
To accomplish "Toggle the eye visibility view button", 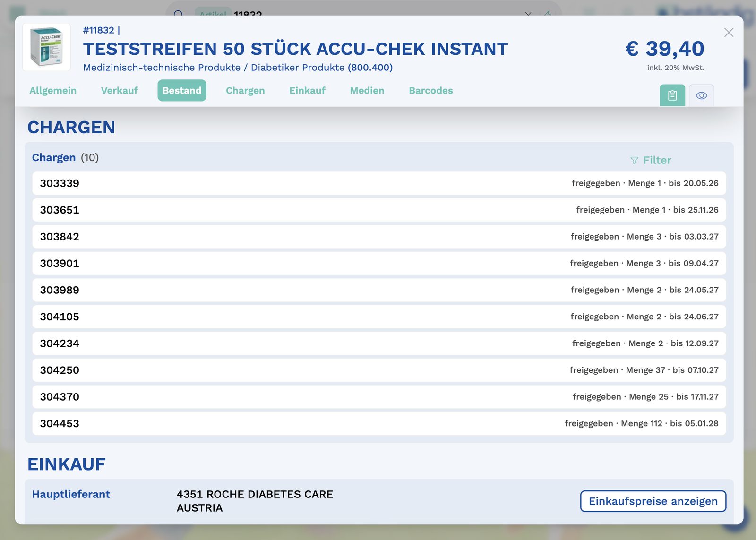I will pos(701,95).
